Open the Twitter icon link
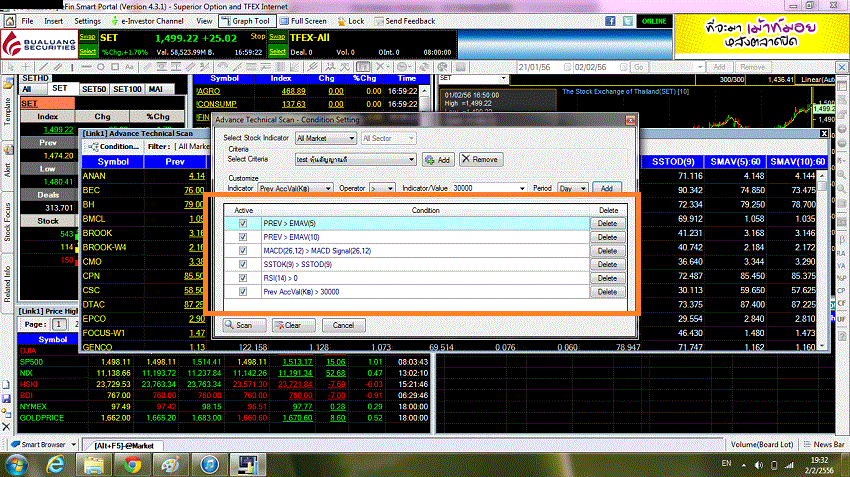Image resolution: width=850 pixels, height=477 pixels. pyautogui.click(x=628, y=21)
